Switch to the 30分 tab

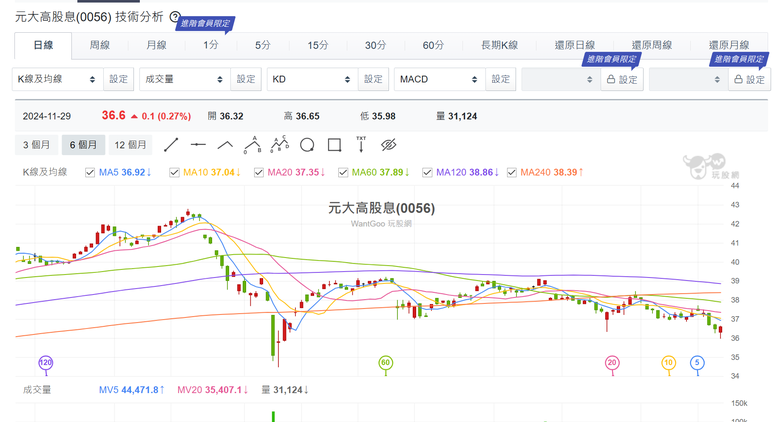(x=376, y=45)
